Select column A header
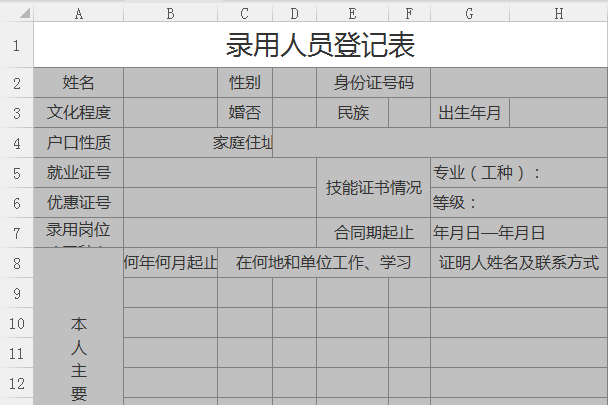 78,12
